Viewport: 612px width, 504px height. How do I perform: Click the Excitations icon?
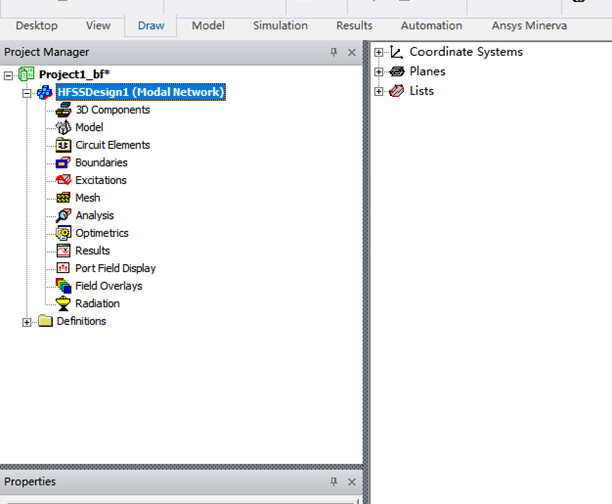tap(63, 180)
